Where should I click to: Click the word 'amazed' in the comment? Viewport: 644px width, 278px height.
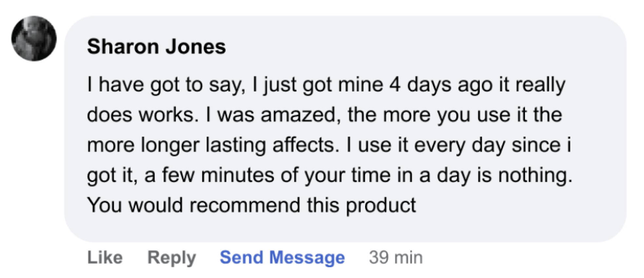click(299, 115)
